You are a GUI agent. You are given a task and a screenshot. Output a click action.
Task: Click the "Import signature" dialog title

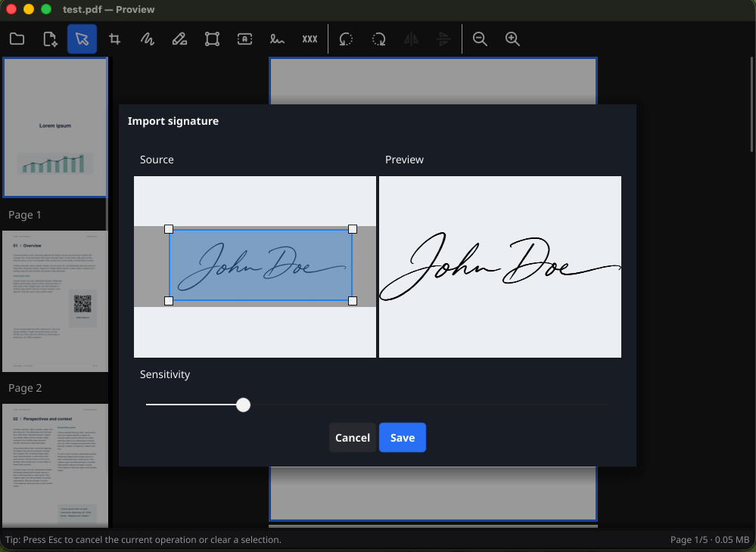173,121
